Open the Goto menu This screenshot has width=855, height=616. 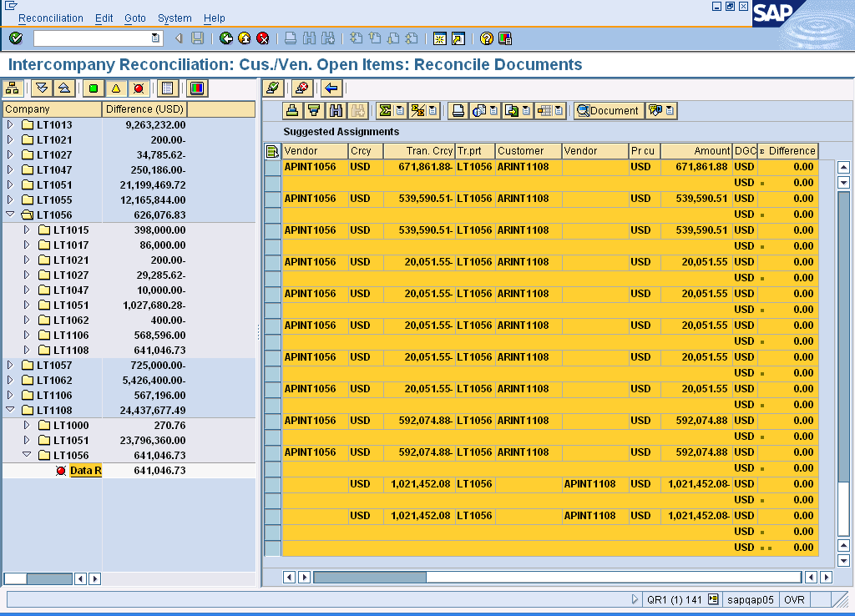coord(135,18)
